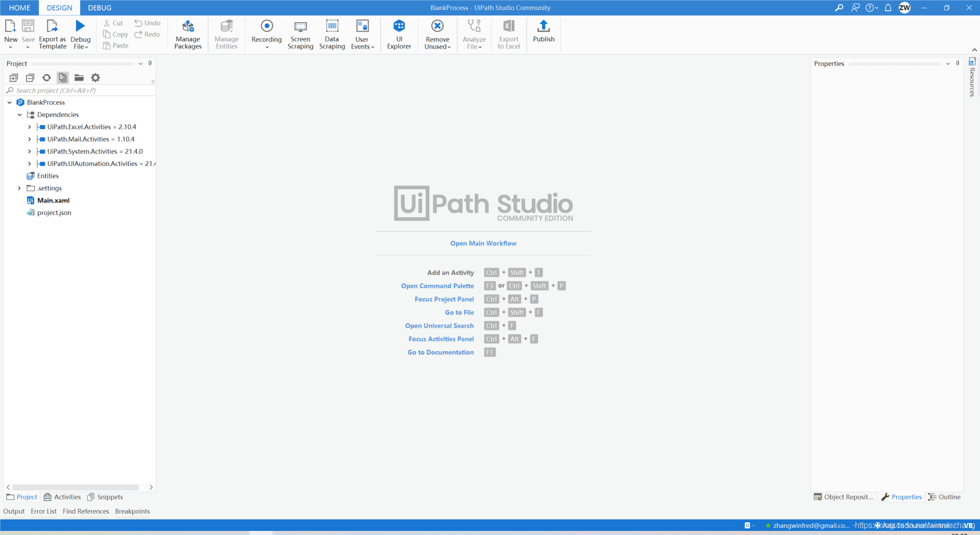Click the Paste command
980x535 pixels.
pyautogui.click(x=116, y=45)
